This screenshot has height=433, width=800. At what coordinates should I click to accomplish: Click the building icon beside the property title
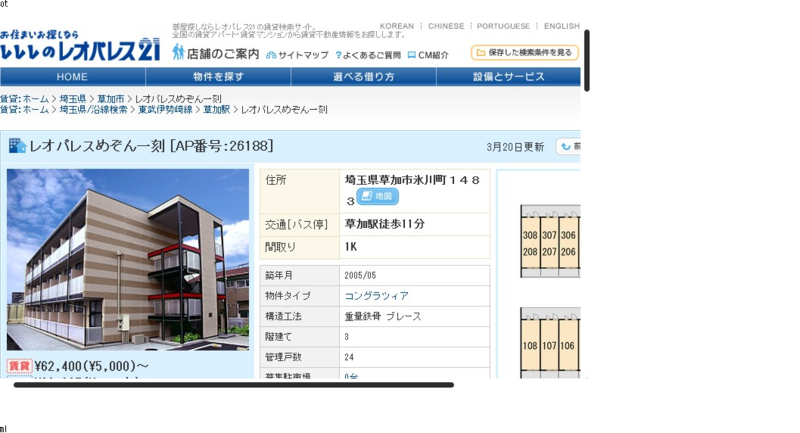coord(17,146)
